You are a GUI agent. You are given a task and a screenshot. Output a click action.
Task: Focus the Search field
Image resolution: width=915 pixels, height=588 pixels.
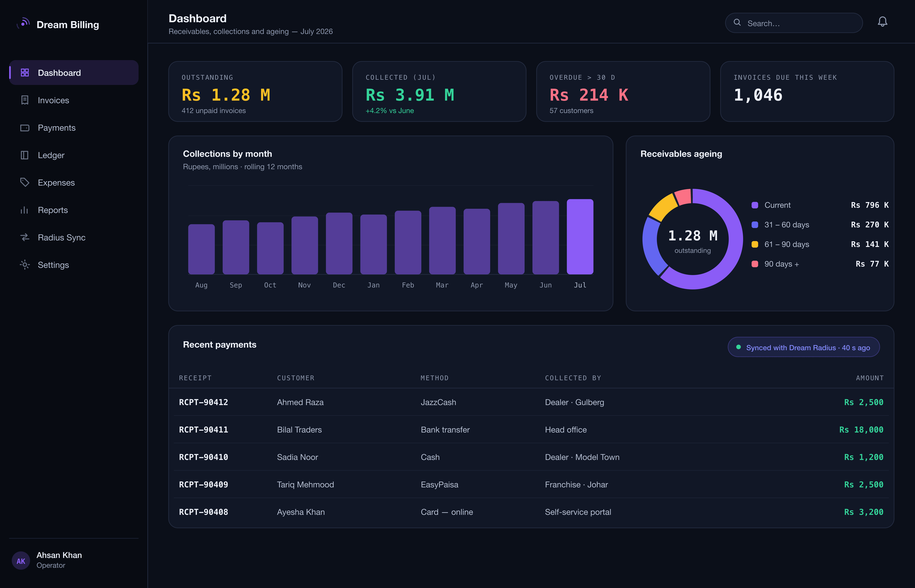(x=794, y=23)
